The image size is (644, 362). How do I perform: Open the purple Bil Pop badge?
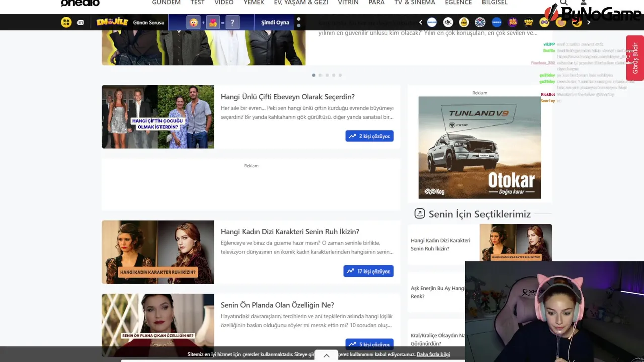pos(513,22)
